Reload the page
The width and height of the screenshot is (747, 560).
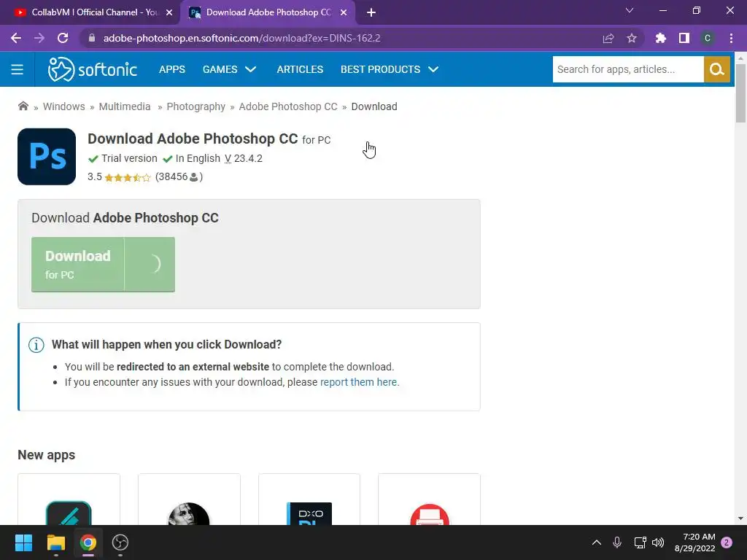(x=63, y=38)
